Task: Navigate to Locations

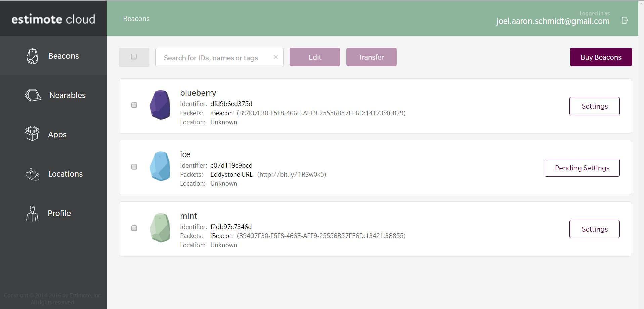Action: click(65, 174)
